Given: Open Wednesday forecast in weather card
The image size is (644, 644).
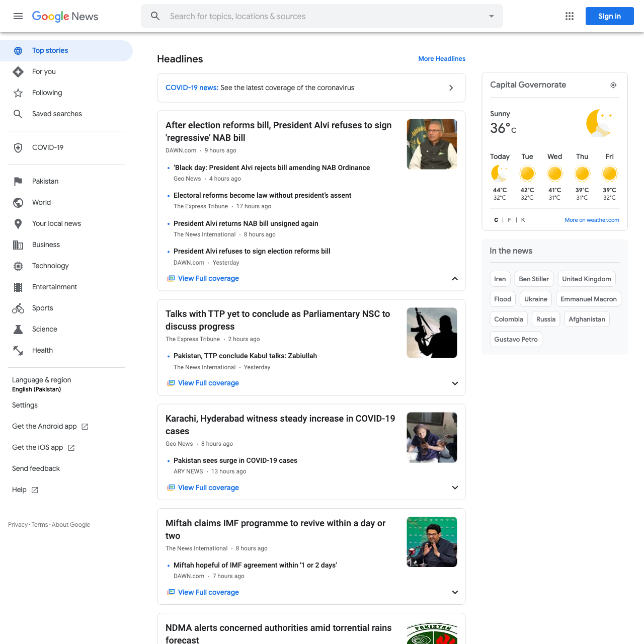Looking at the screenshot, I should (x=554, y=177).
